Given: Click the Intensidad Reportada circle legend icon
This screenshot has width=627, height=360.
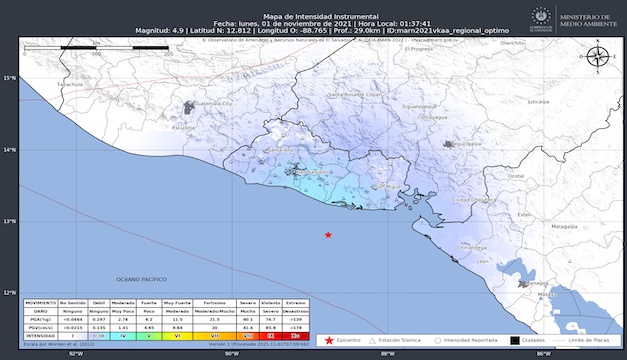Looking at the screenshot, I should (x=437, y=341).
